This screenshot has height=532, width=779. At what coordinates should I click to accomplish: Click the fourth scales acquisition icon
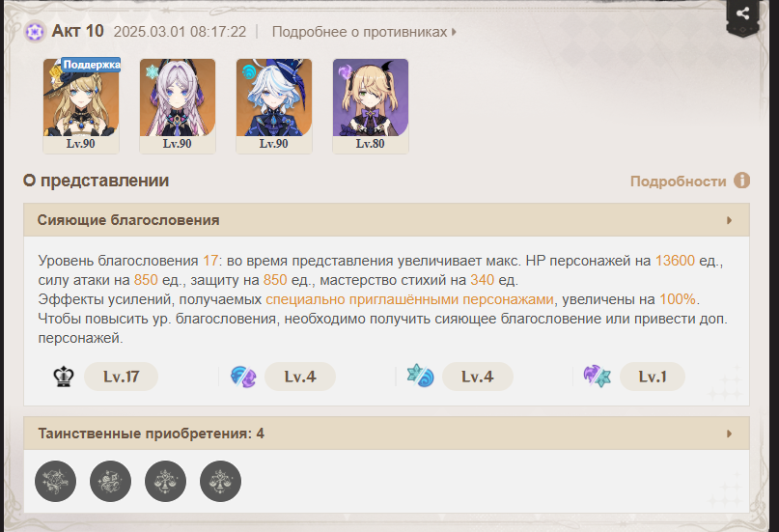(221, 481)
